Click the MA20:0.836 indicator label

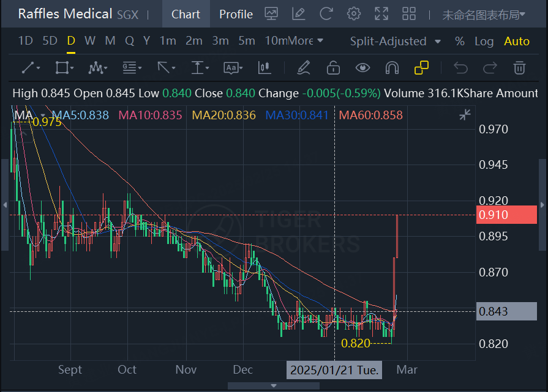pyautogui.click(x=223, y=115)
